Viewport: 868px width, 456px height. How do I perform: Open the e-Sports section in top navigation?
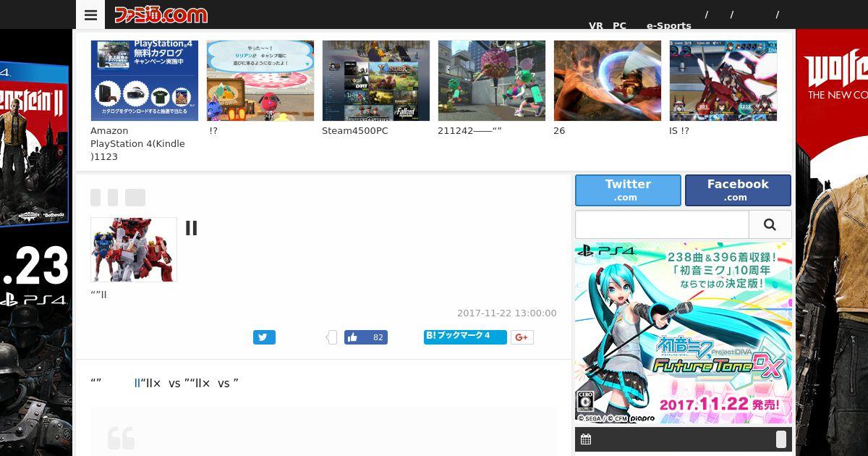(669, 25)
